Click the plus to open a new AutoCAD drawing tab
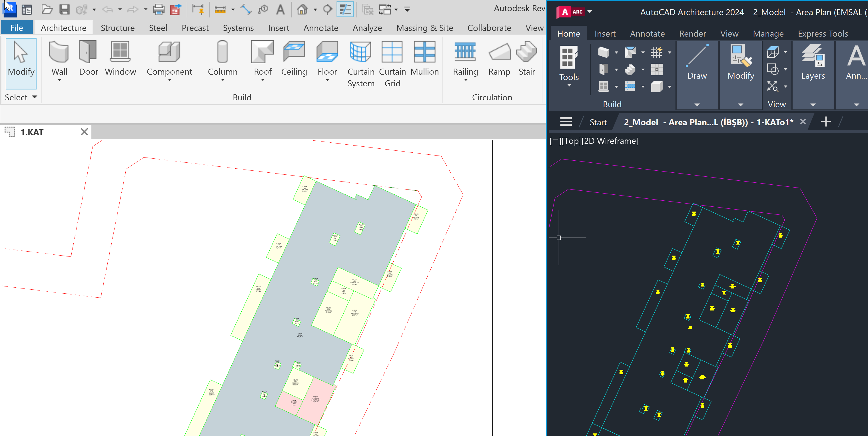Screen dimensions: 868x436 click(x=825, y=122)
